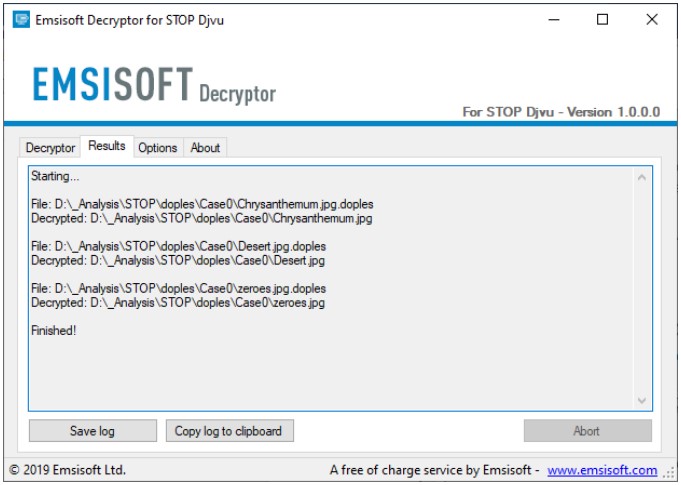Click the Emsisoft app icon in title bar
Screen dimensions: 681x485
tap(21, 19)
